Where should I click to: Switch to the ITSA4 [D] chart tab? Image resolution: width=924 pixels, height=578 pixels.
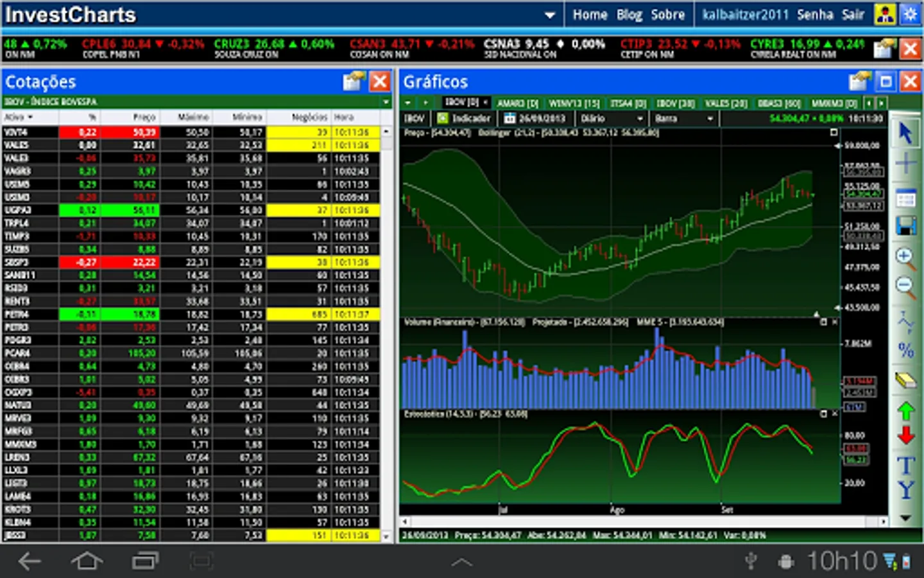[x=629, y=103]
